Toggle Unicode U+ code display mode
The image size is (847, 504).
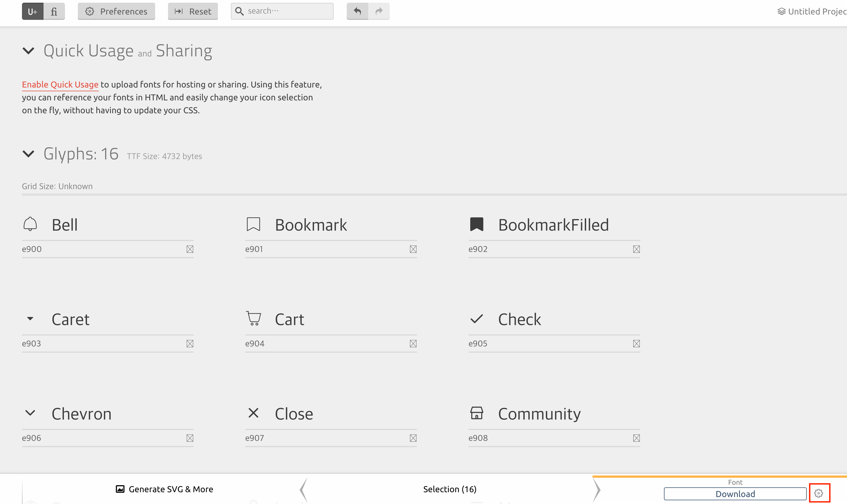pos(32,11)
